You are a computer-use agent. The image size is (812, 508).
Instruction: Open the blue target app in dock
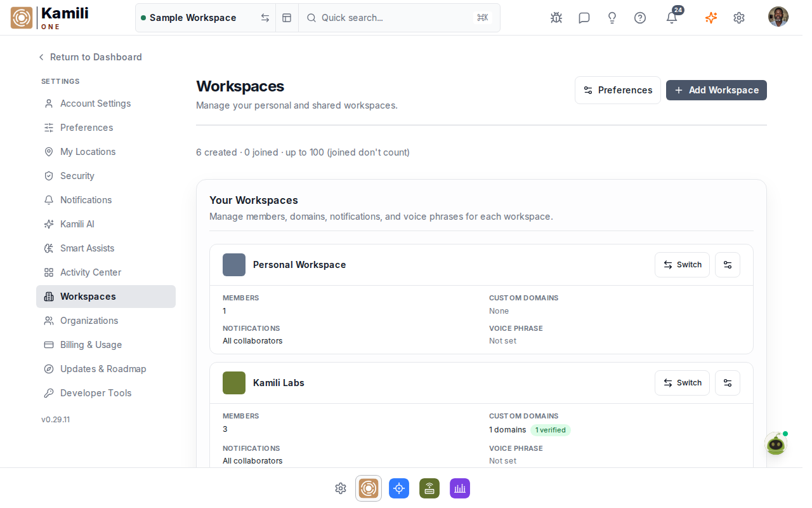click(x=399, y=488)
